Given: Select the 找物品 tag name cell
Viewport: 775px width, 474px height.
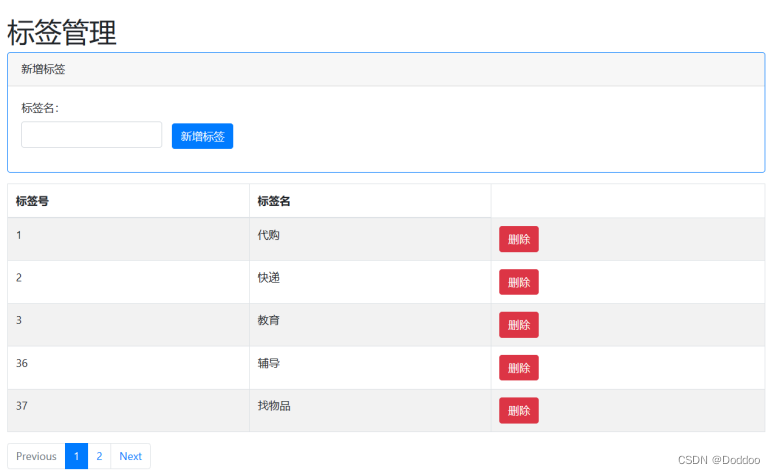Looking at the screenshot, I should [370, 410].
